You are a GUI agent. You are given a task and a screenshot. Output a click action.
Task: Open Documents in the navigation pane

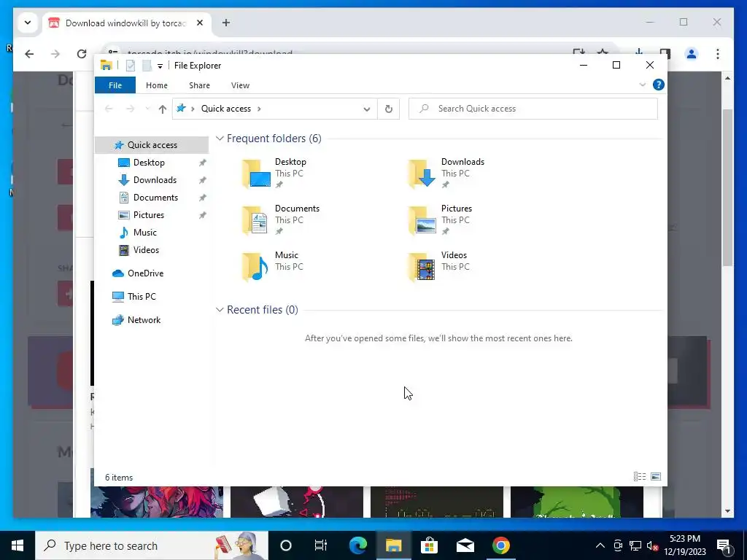tap(155, 198)
